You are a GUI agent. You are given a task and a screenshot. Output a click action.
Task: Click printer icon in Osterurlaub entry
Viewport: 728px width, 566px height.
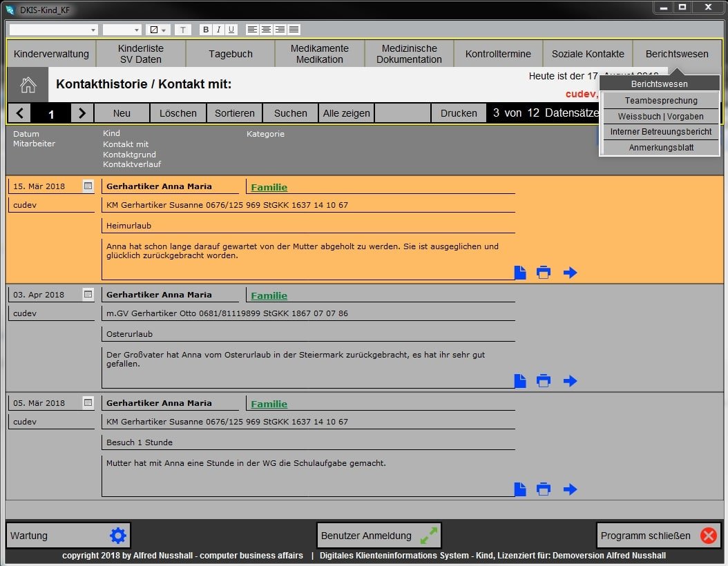(x=544, y=381)
